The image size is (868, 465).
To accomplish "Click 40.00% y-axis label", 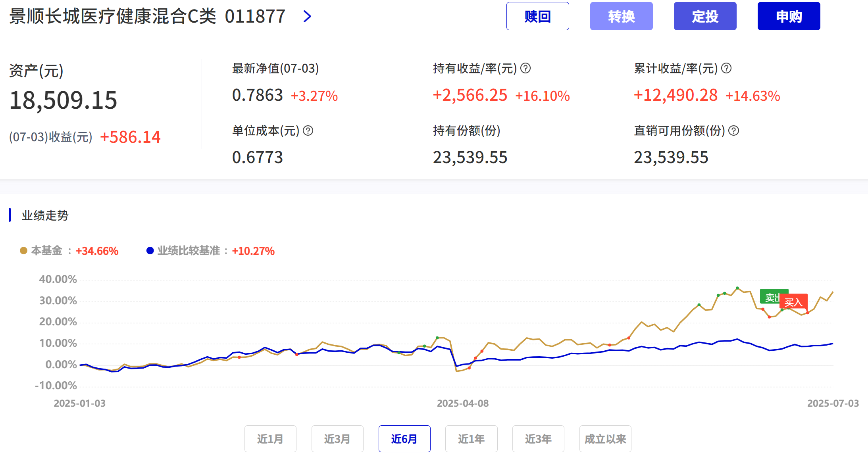I will click(58, 279).
